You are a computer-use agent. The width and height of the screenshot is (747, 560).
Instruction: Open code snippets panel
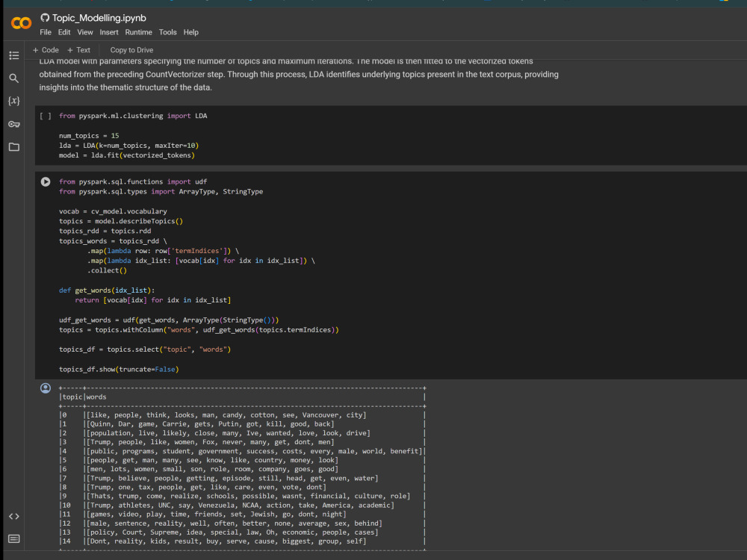13,516
